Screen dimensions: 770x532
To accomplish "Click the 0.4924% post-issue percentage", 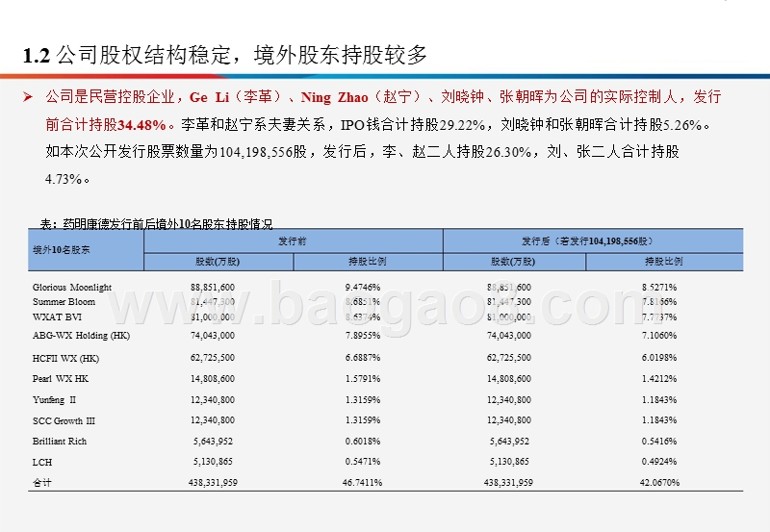I will coord(659,462).
